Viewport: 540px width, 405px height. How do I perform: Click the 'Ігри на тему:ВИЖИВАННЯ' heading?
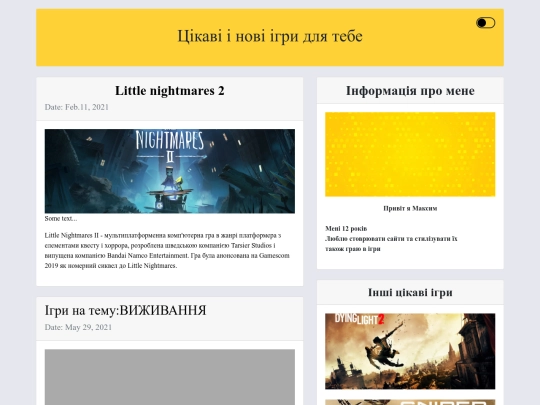click(125, 310)
